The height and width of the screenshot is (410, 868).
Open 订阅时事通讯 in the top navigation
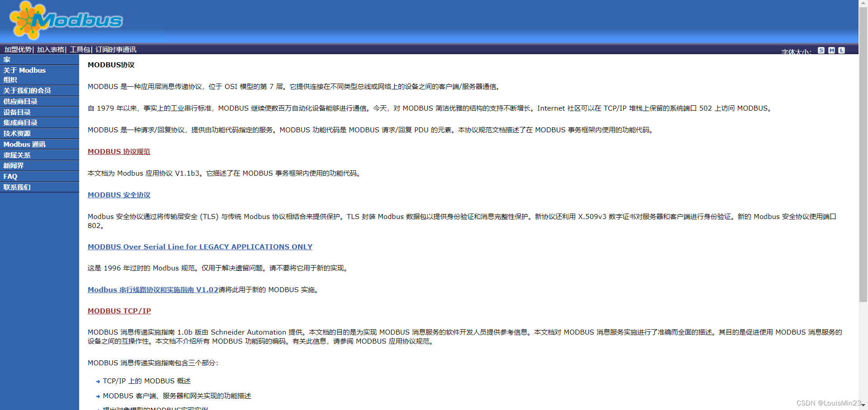(115, 49)
